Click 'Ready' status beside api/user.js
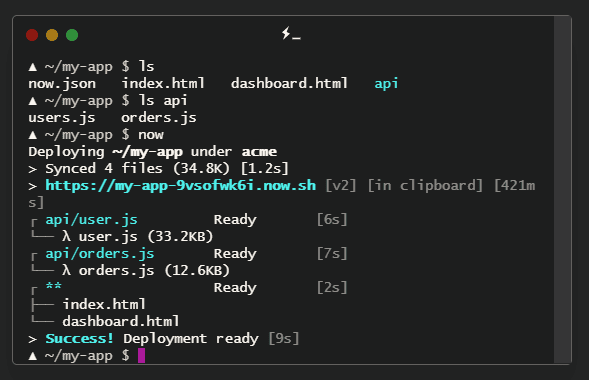The width and height of the screenshot is (589, 380). 235,219
